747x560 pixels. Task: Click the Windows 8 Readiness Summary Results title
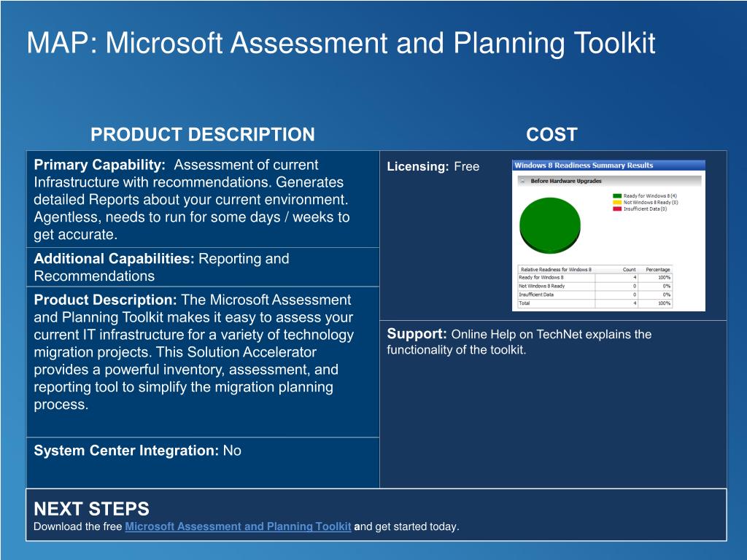[584, 166]
